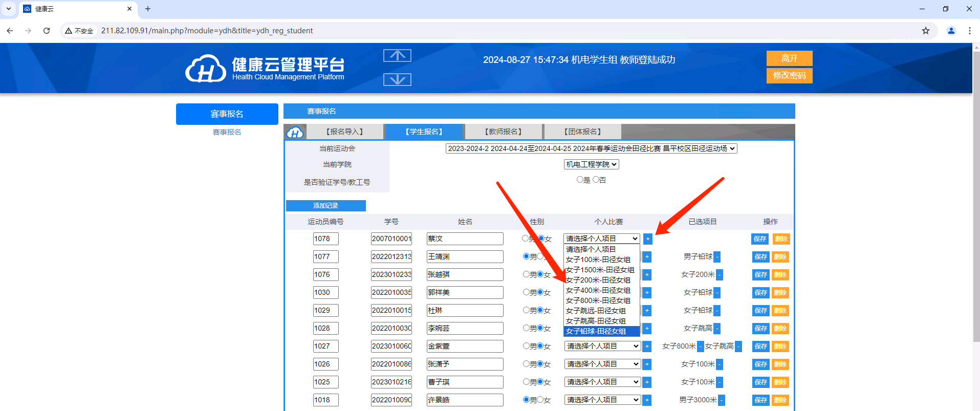Open the 当前运动会 event dropdown

(x=591, y=148)
